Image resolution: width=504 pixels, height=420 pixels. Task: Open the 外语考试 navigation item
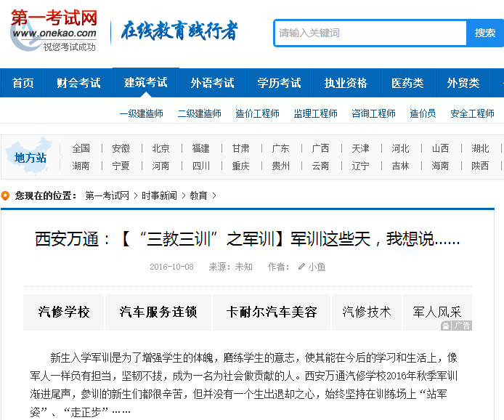click(x=212, y=83)
